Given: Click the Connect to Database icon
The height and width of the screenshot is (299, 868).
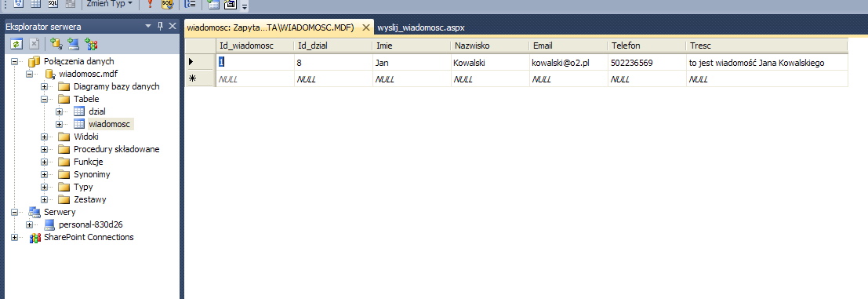Looking at the screenshot, I should [x=56, y=44].
